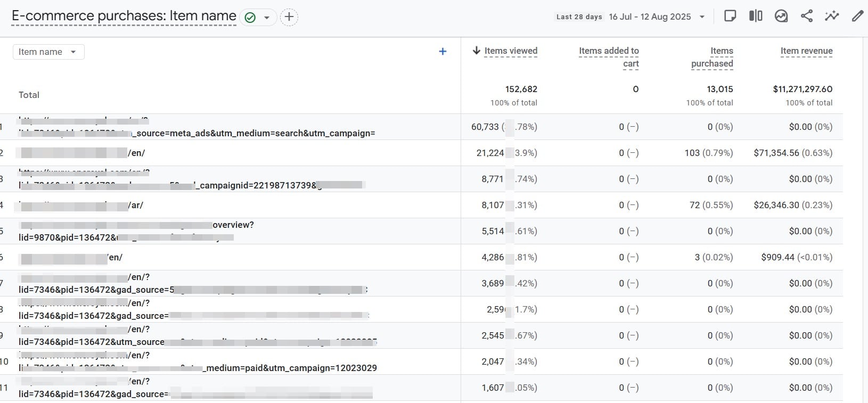Share this report
This screenshot has width=868, height=403.
pyautogui.click(x=807, y=16)
